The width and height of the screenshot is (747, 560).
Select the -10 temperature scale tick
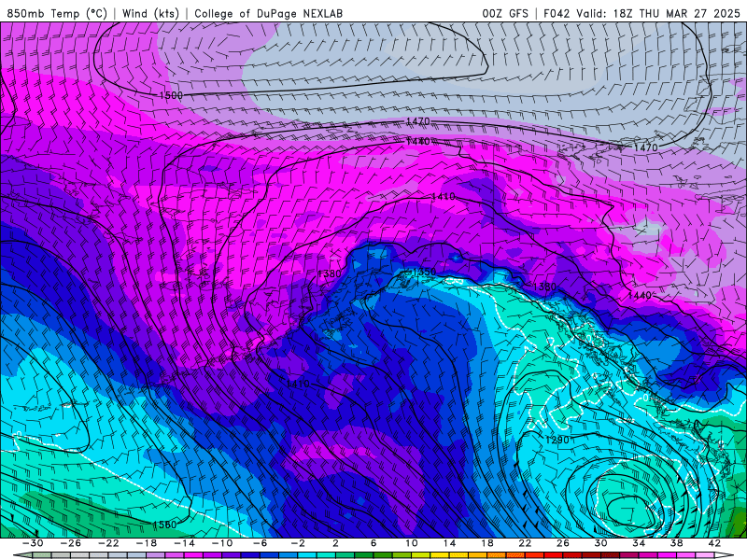pyautogui.click(x=221, y=543)
